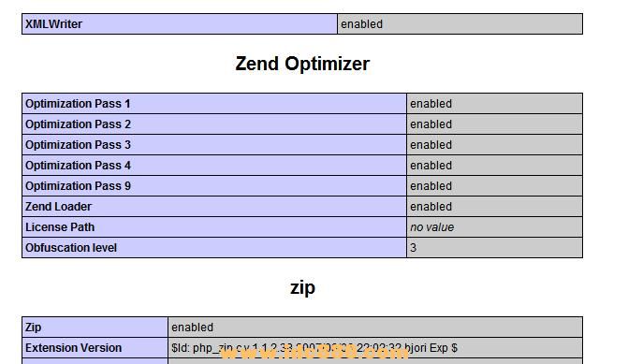This screenshot has height=364, width=628.
Task: Click the Zend Loader label
Action: [58, 207]
